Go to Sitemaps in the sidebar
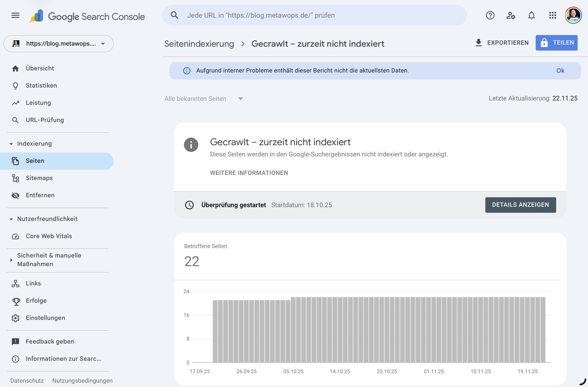Screen dimensions: 588x387 (x=39, y=178)
